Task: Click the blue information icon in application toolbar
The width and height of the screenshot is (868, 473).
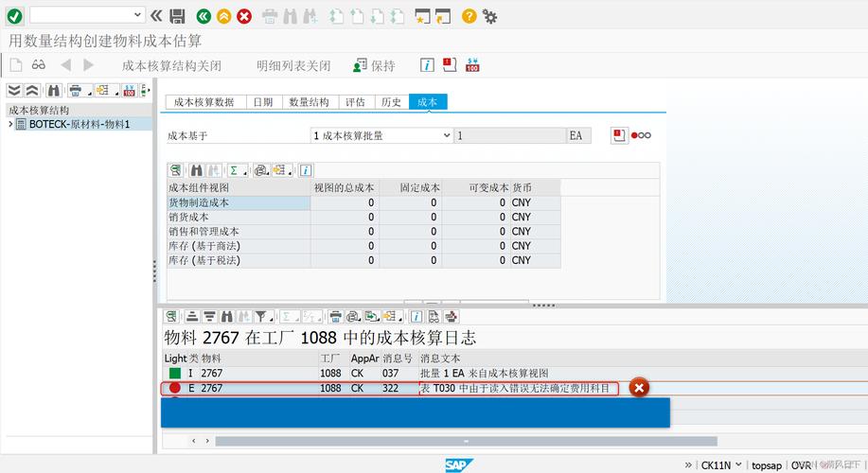Action: point(427,65)
